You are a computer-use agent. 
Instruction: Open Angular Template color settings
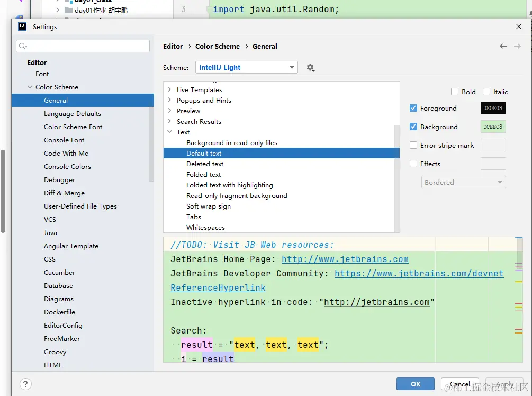(71, 246)
